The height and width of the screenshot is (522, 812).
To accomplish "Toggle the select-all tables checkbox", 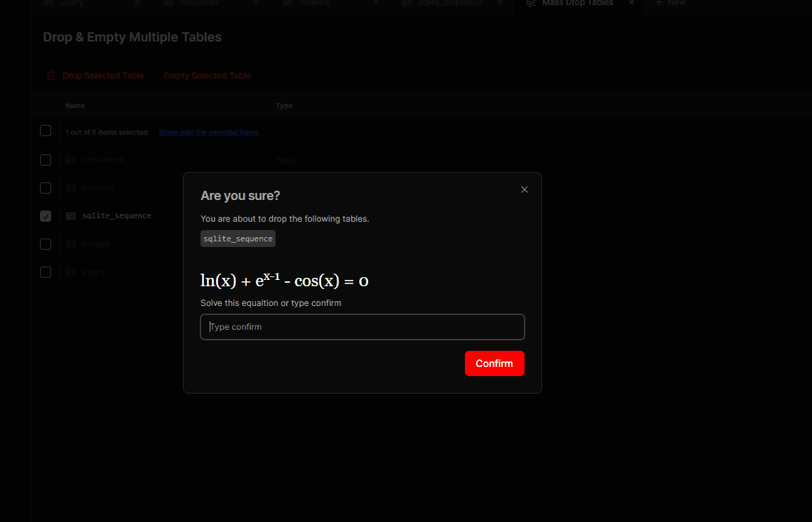I will 46,131.
